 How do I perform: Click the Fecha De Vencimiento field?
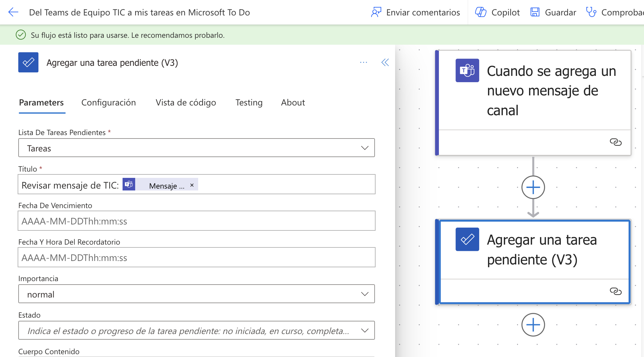coord(197,221)
